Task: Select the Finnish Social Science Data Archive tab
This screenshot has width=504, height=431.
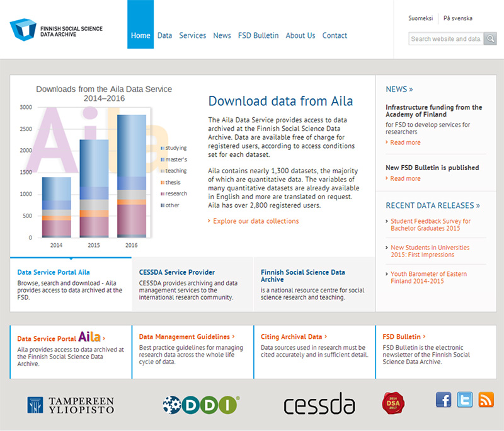Action: click(314, 284)
